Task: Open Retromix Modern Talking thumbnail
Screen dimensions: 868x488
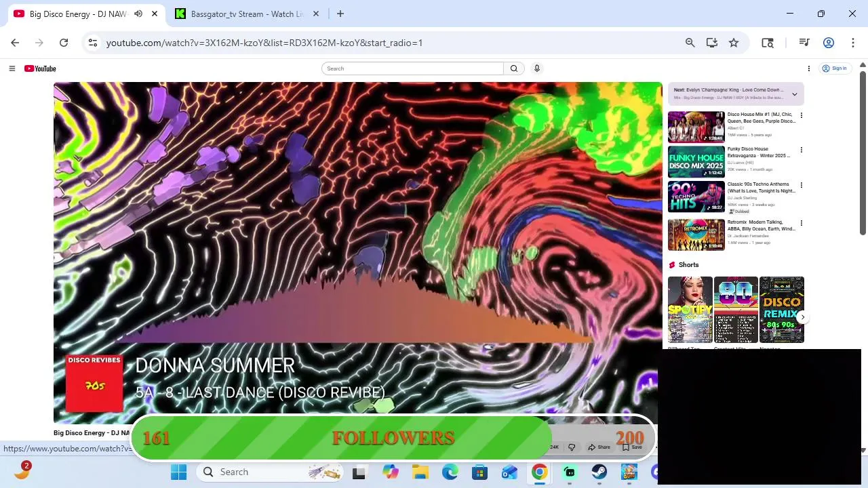Action: pos(696,235)
